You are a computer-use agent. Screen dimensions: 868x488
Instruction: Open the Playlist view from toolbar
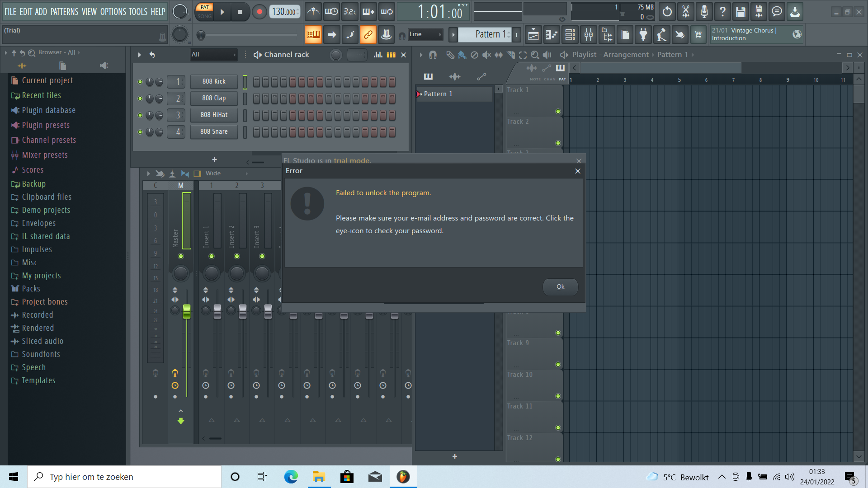click(x=533, y=34)
